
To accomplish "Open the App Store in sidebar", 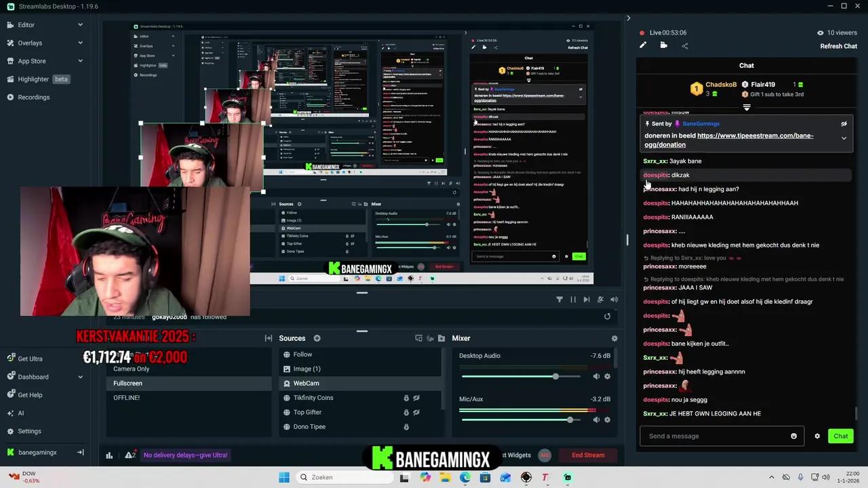I will pyautogui.click(x=32, y=61).
